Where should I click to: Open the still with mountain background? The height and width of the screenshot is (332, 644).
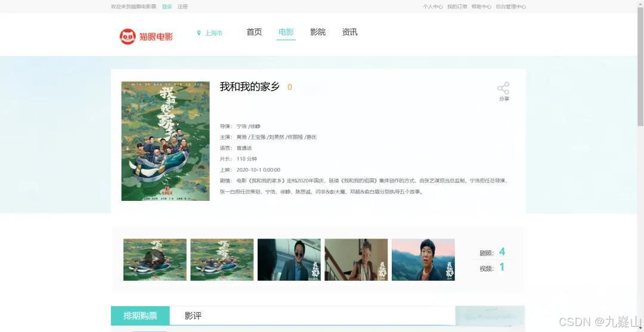tap(423, 260)
